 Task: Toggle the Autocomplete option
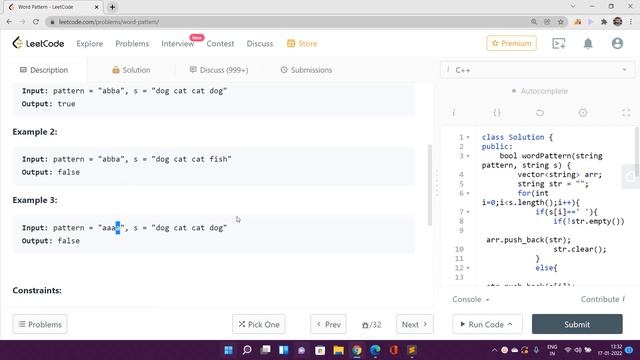click(x=540, y=91)
